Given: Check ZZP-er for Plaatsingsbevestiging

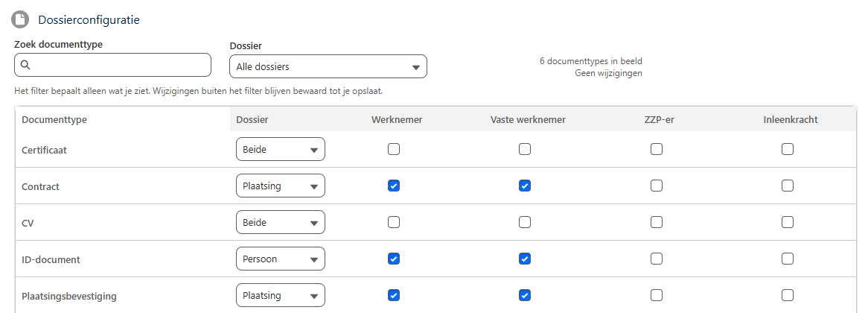Looking at the screenshot, I should (657, 295).
